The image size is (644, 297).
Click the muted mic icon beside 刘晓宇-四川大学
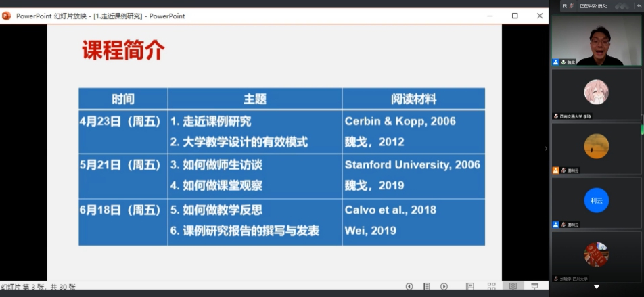tap(556, 279)
